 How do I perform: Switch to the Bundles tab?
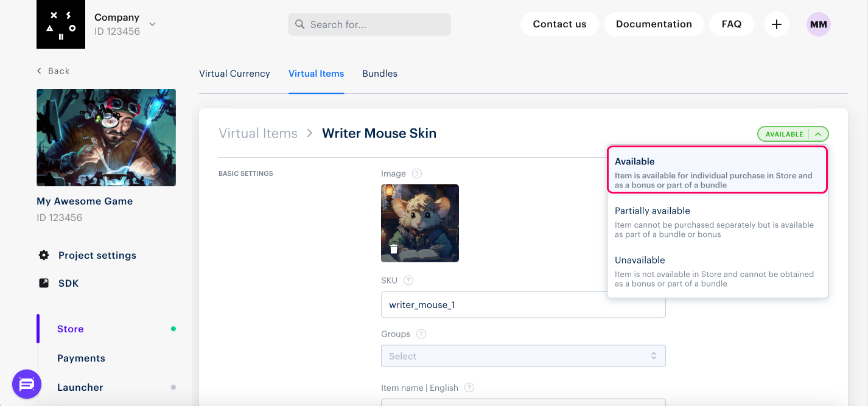(x=379, y=73)
